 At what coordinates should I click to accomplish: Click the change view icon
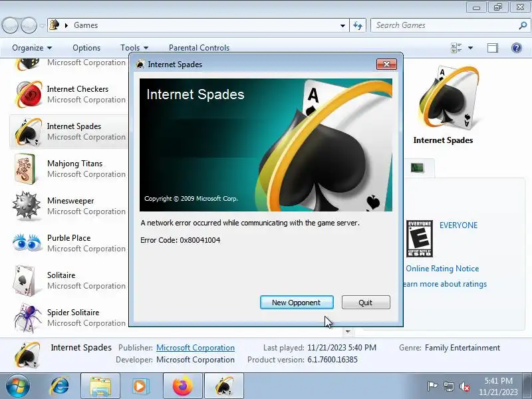pyautogui.click(x=456, y=48)
